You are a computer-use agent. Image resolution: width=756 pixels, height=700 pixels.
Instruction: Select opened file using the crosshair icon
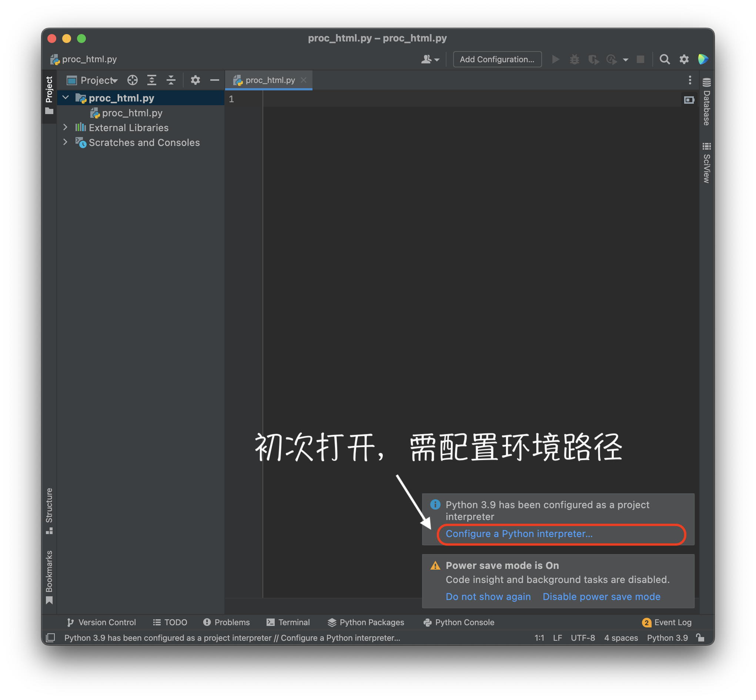[132, 80]
